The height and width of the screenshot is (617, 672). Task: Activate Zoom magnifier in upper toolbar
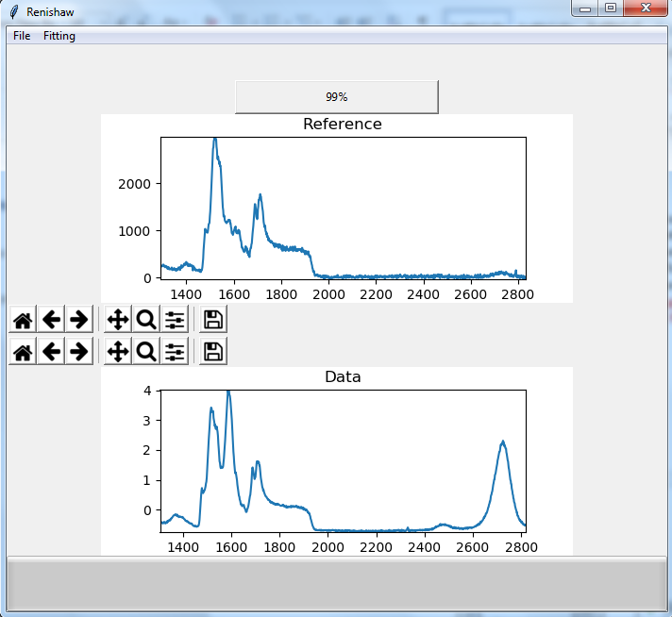pos(146,319)
